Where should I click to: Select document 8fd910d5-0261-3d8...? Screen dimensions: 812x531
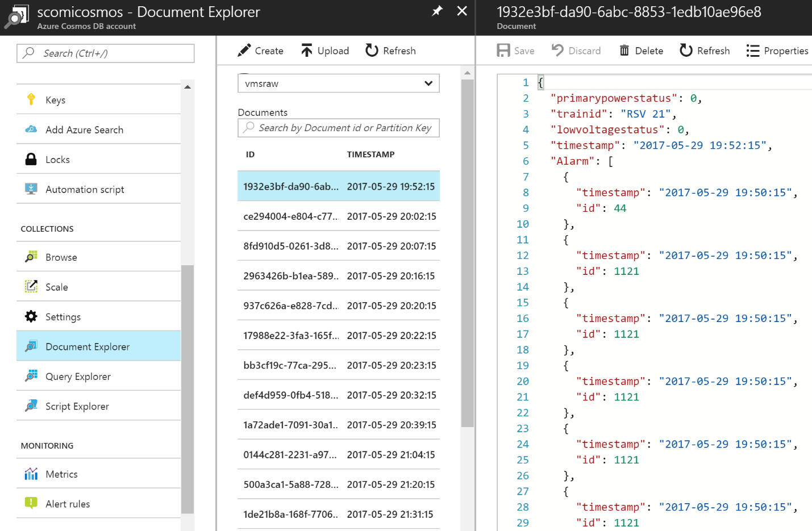coord(339,246)
